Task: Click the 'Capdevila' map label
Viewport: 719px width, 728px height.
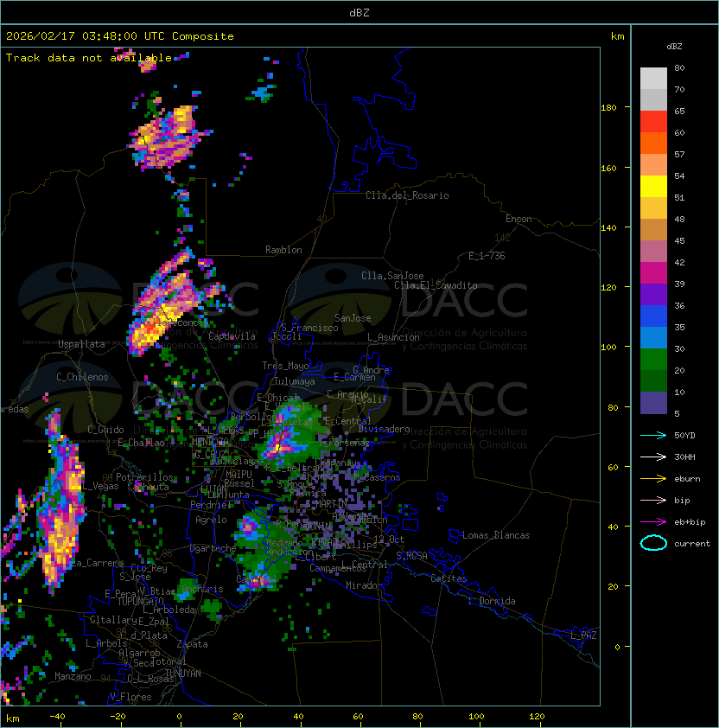Action: pos(232,336)
